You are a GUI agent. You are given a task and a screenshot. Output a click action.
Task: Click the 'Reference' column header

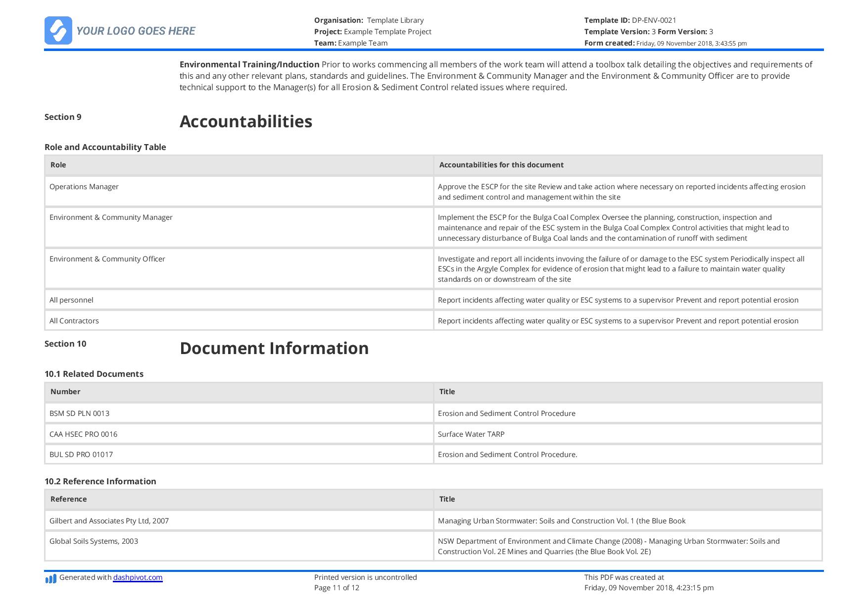(x=239, y=499)
